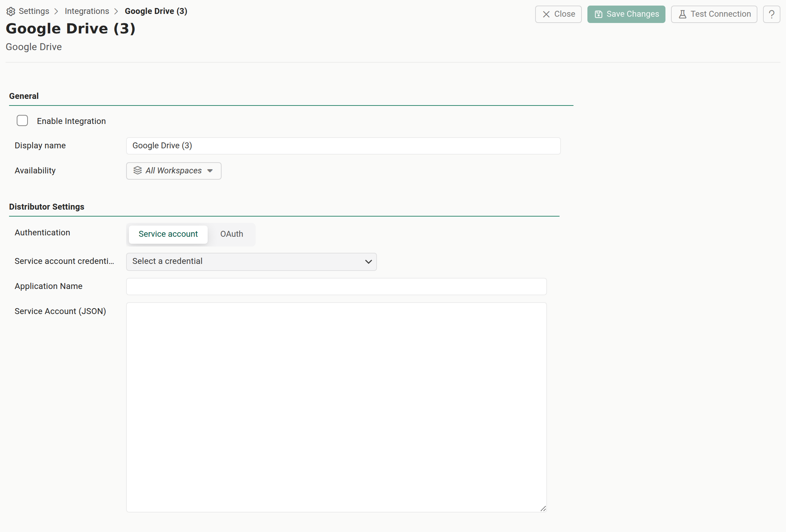
Task: Click the Google Drive (3) page title
Action: [x=71, y=29]
